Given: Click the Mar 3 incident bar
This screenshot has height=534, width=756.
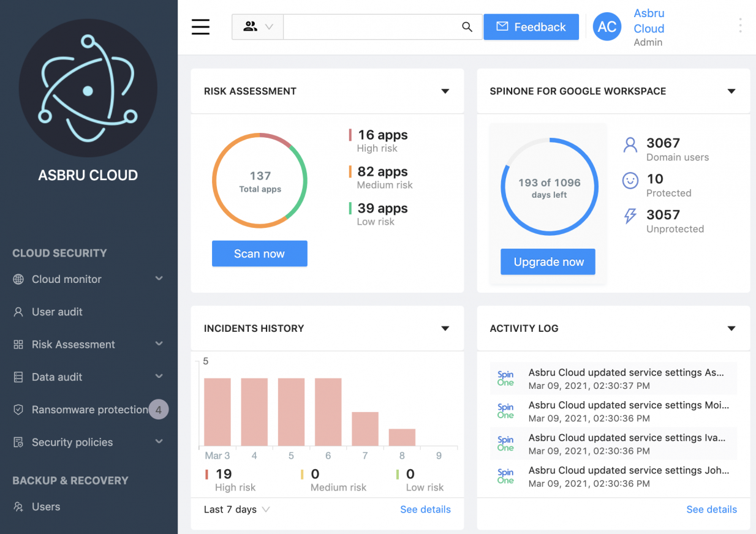Looking at the screenshot, I should pos(217,412).
